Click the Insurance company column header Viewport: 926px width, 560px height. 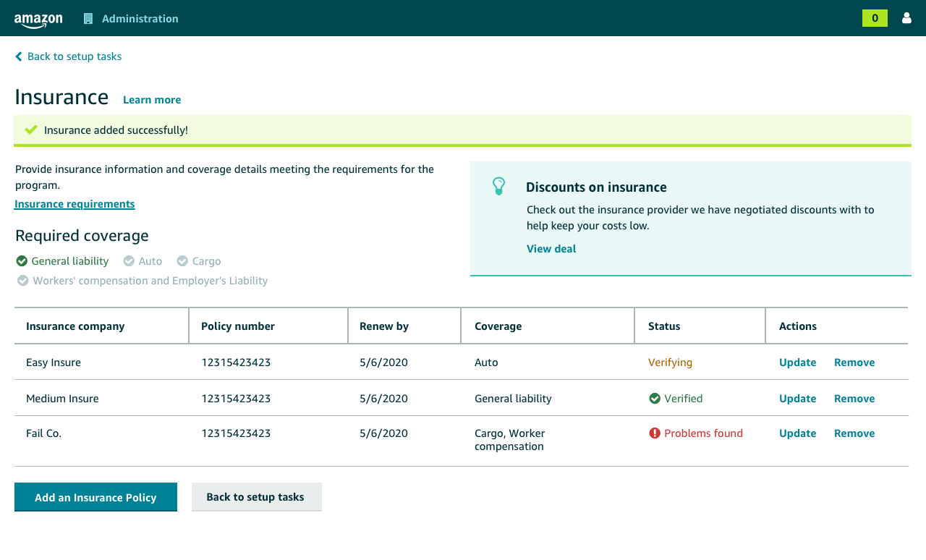75,326
